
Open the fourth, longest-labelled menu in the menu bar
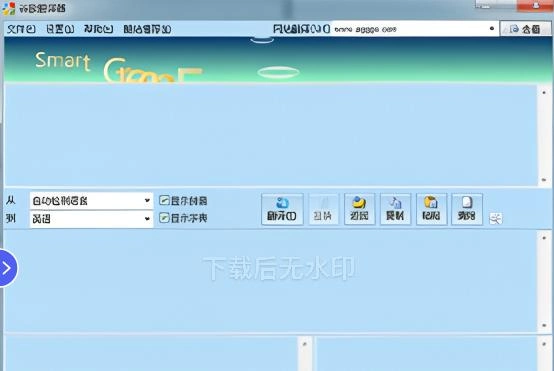[147, 29]
